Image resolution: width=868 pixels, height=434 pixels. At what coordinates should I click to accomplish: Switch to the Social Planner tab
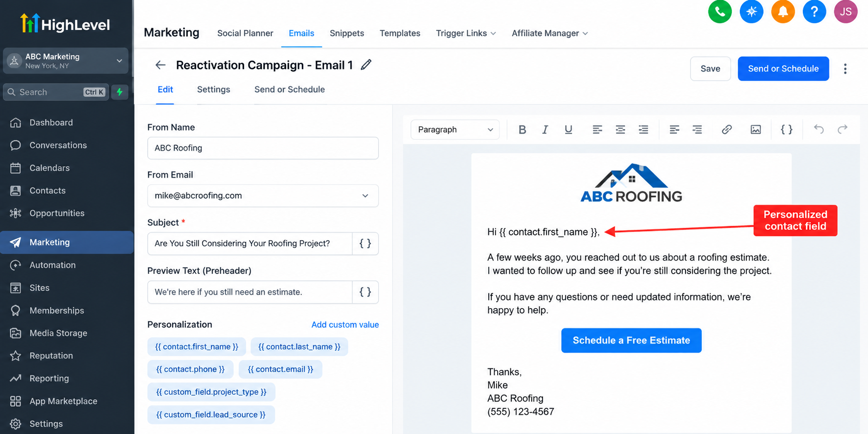245,33
